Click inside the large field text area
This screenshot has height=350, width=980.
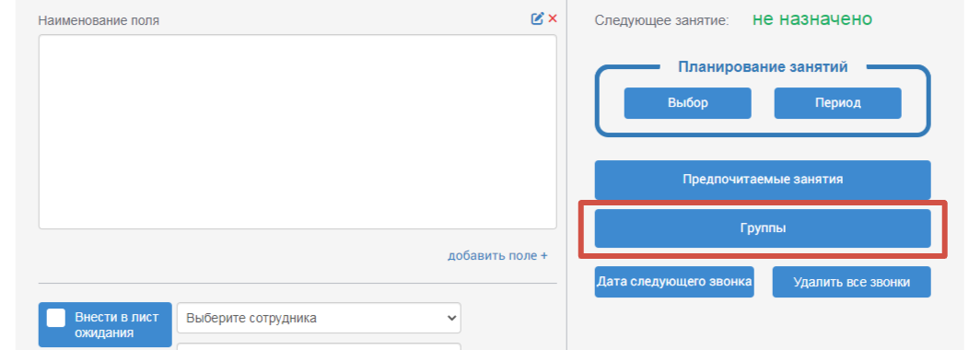(297, 132)
